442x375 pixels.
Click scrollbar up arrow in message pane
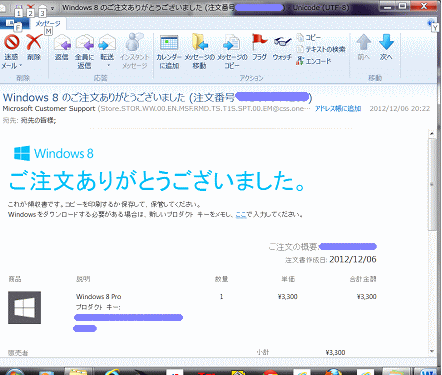click(x=432, y=134)
